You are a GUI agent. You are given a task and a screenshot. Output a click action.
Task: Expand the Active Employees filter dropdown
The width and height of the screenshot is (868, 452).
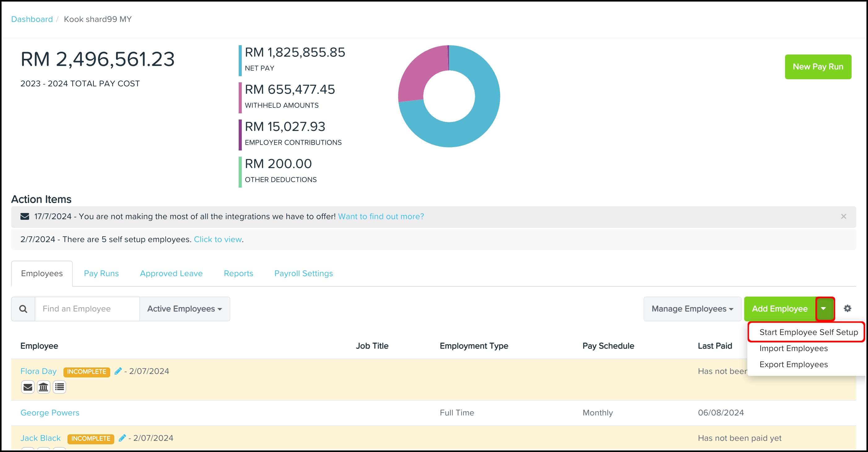pos(184,309)
